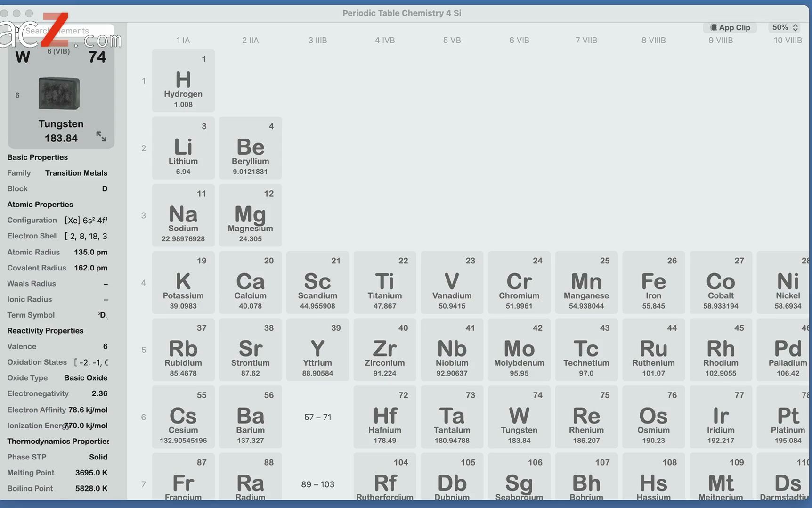
Task: Open the actinides 89–103 group cell
Action: (x=317, y=484)
